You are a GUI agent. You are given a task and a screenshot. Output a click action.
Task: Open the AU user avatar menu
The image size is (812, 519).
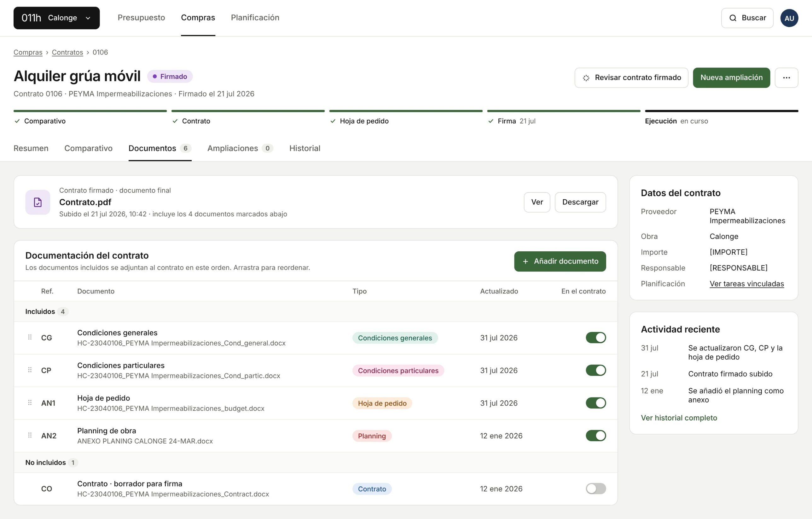[789, 18]
